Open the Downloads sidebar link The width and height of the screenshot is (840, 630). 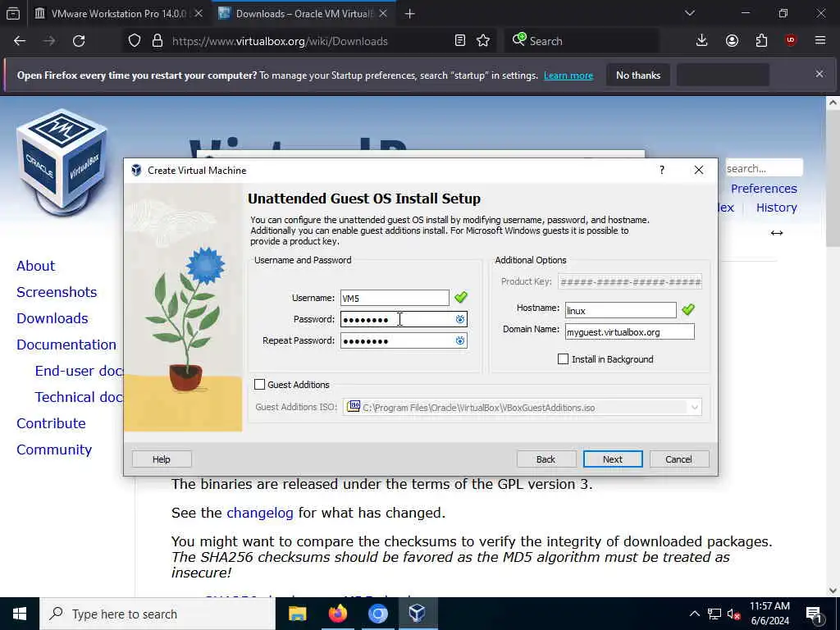tap(52, 318)
